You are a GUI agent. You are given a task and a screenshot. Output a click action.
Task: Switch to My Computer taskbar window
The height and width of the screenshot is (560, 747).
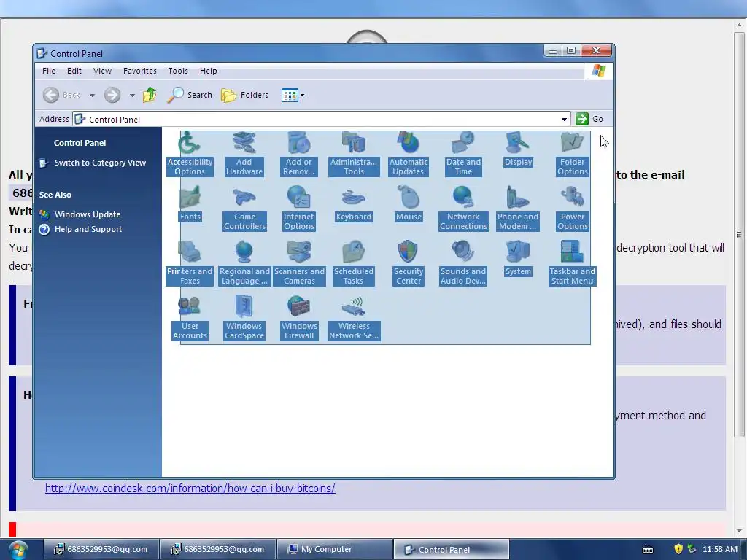[334, 550]
